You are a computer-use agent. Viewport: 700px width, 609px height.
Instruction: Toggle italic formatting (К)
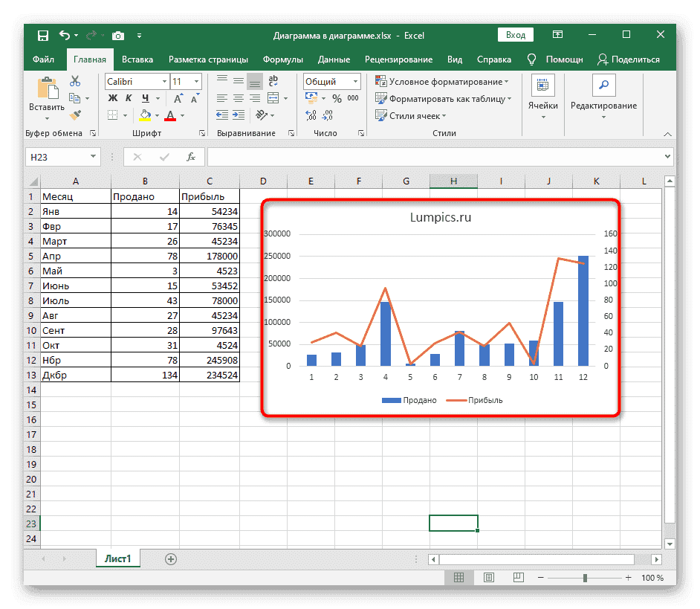tap(130, 99)
